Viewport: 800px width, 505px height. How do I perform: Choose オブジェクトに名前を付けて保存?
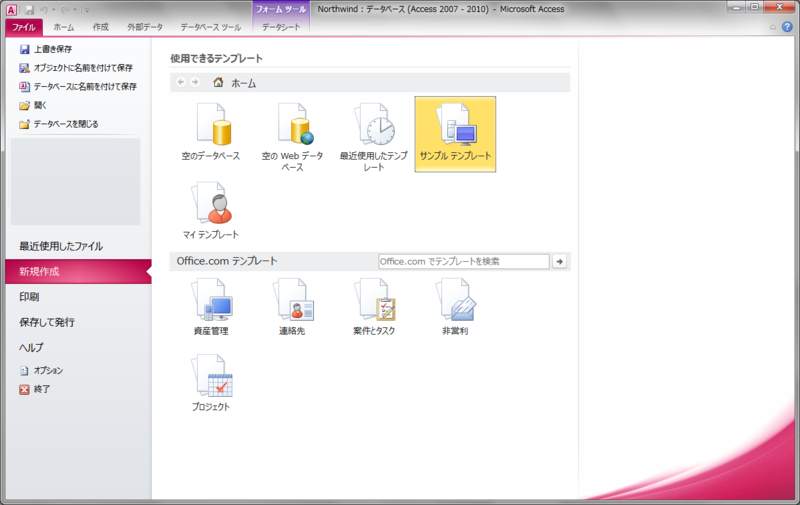coord(76,68)
